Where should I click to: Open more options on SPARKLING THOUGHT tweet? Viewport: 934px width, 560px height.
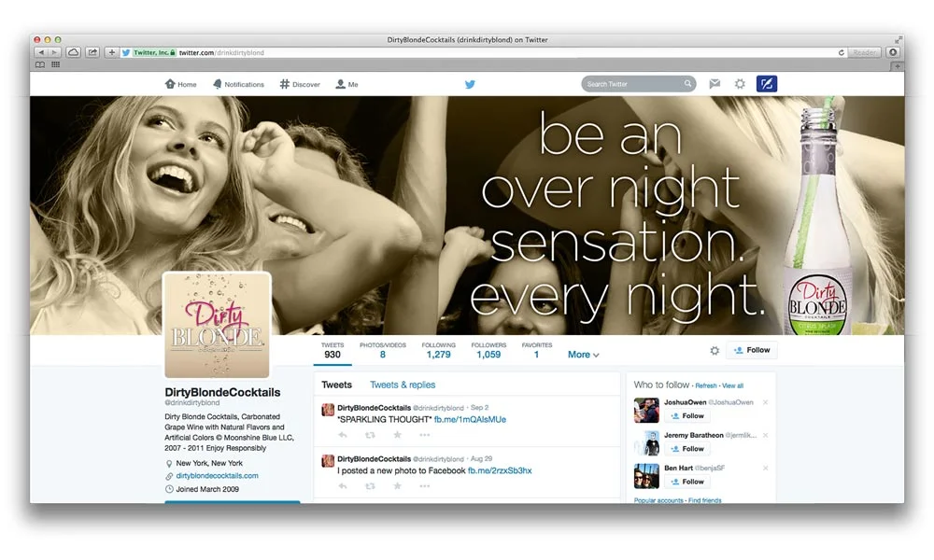point(425,435)
